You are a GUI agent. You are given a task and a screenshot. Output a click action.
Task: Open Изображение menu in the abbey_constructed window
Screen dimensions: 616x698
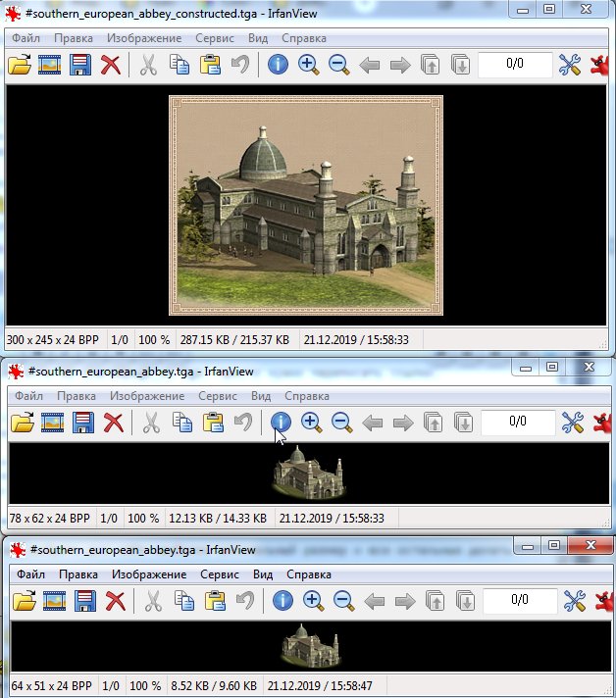pyautogui.click(x=144, y=38)
